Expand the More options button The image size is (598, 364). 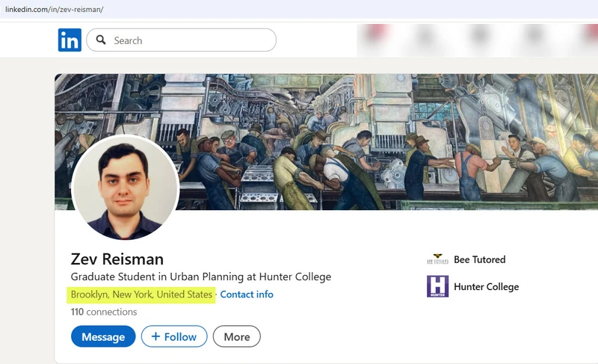point(236,336)
